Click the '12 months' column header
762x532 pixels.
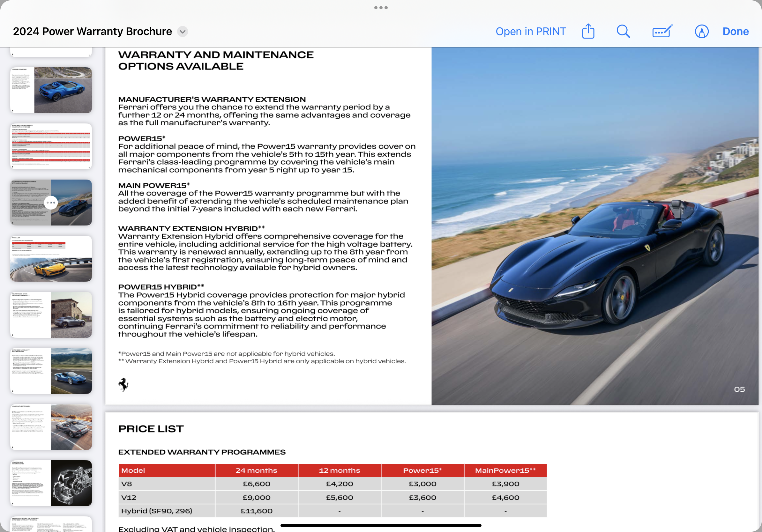[340, 470]
